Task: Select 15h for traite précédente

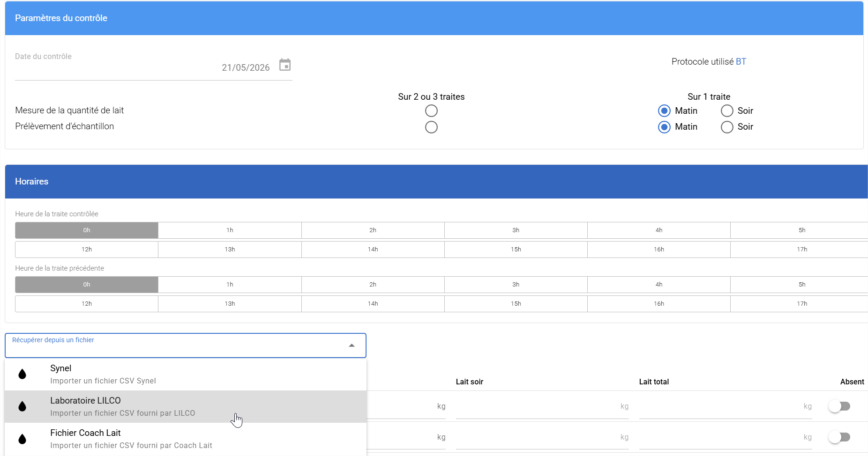Action: [x=516, y=304]
